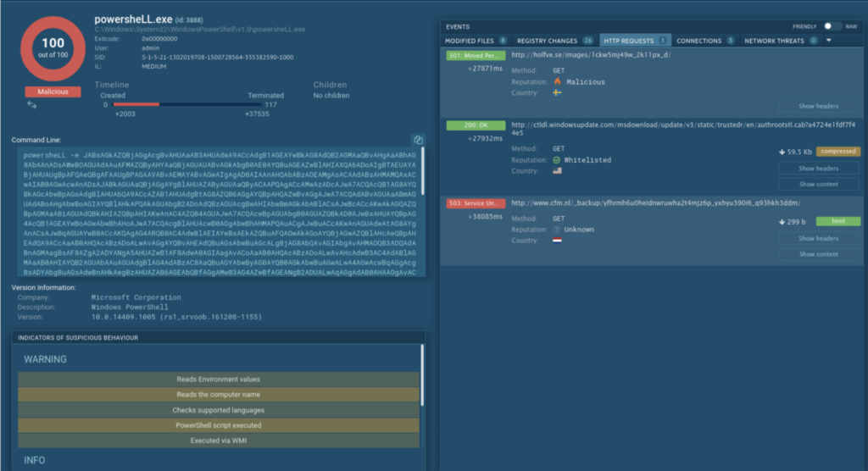
Task: Switch to the Registry Changes tab
Action: tap(554, 41)
